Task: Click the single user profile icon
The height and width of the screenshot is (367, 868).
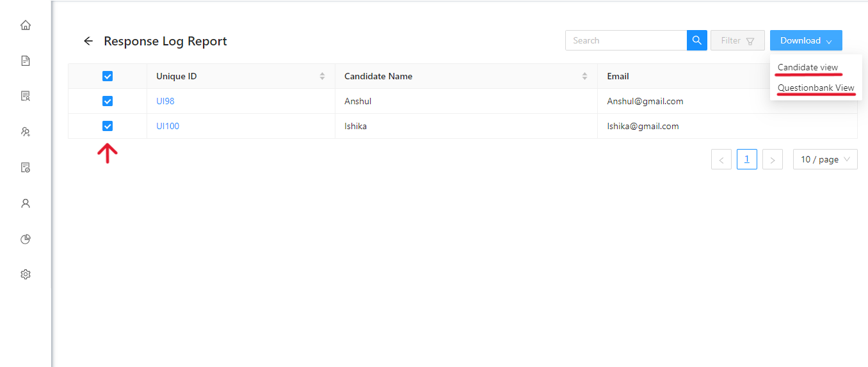Action: click(x=26, y=203)
